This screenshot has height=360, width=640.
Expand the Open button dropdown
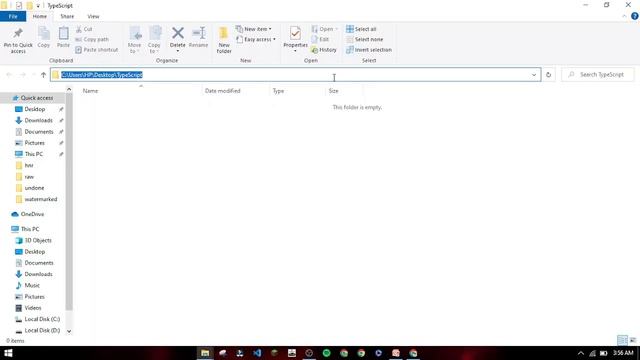[x=336, y=29]
